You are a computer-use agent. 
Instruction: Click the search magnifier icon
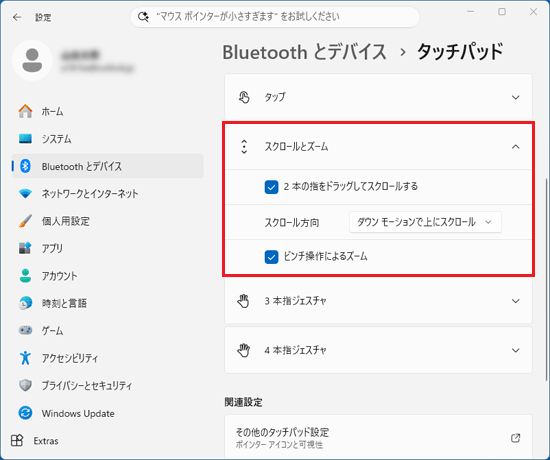pos(143,16)
